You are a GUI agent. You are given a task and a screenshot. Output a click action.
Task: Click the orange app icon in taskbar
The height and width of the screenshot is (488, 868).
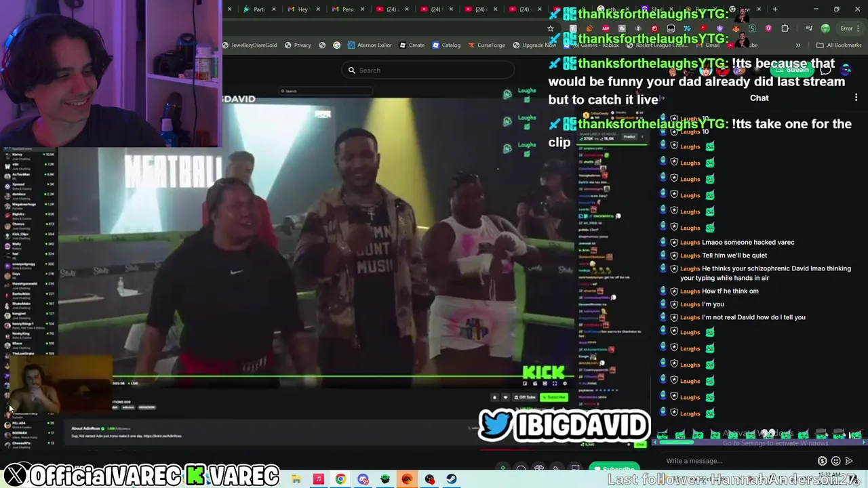407,479
